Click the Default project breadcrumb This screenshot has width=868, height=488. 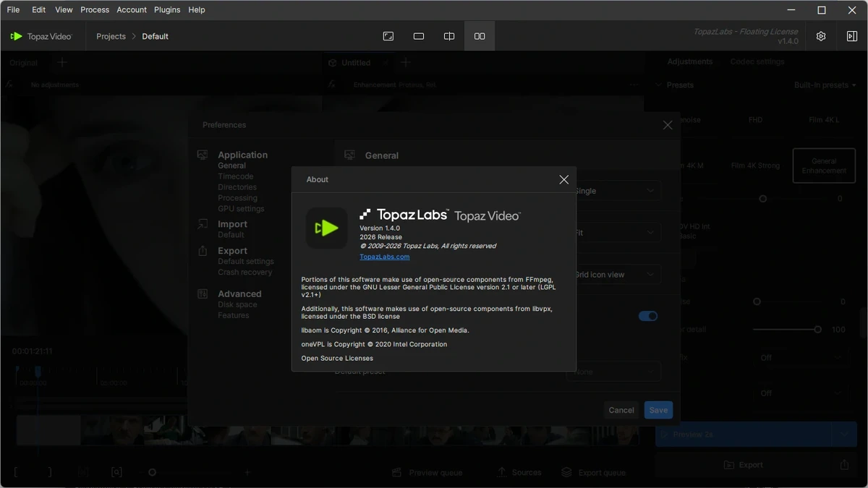[x=155, y=36]
